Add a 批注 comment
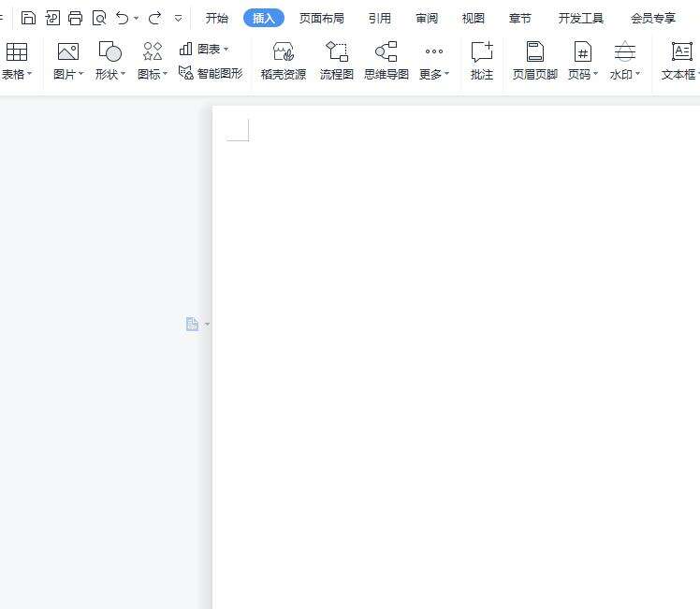700x609 pixels. pos(482,62)
